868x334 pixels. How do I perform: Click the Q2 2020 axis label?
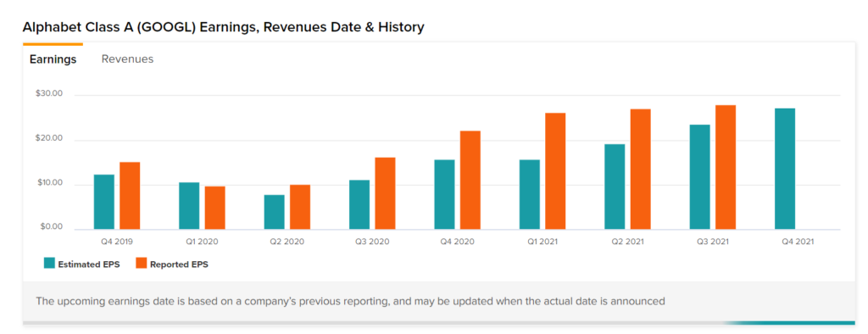tap(287, 242)
